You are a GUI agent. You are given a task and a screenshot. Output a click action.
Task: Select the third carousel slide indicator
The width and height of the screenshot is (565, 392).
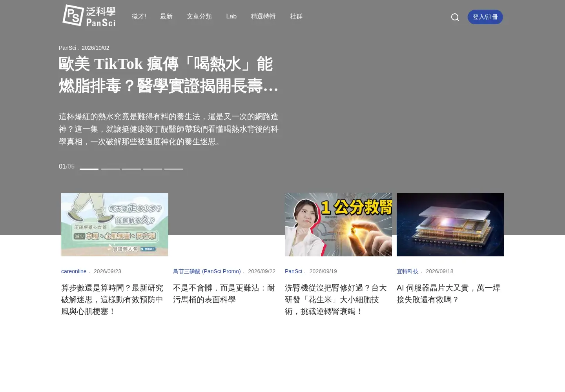[x=131, y=169]
